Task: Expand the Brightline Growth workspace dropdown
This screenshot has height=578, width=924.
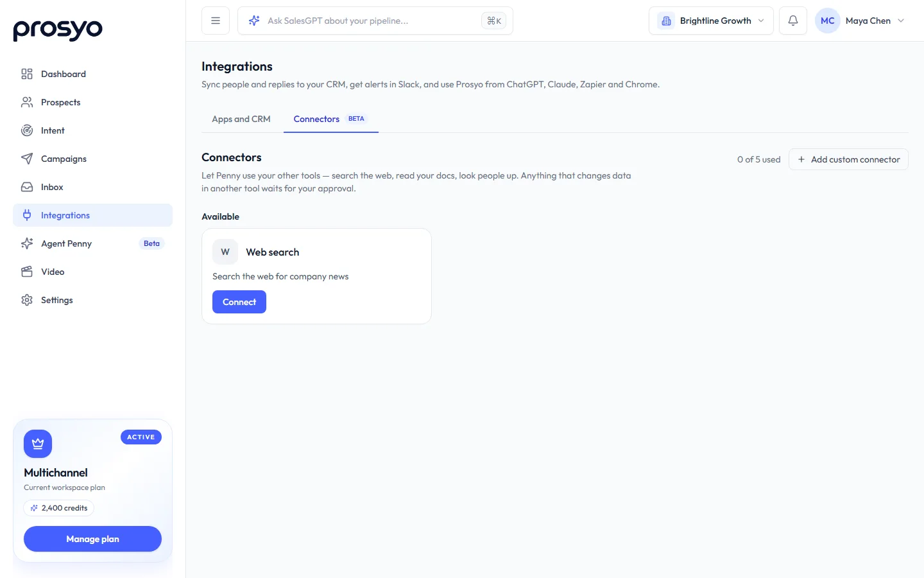Action: coord(711,21)
